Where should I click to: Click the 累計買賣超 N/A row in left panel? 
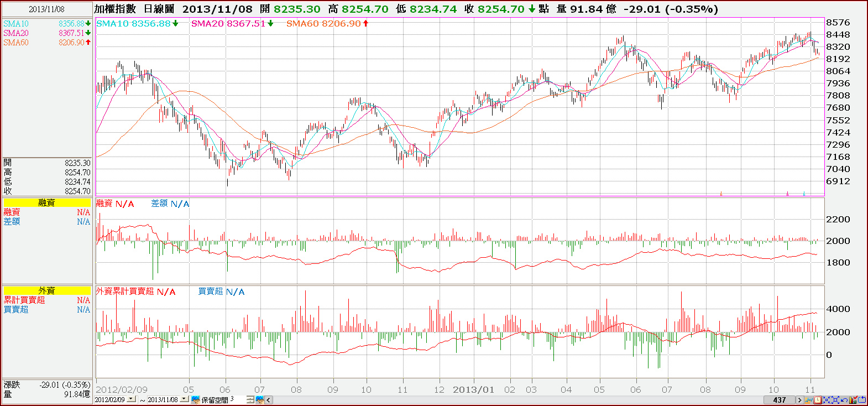tap(46, 300)
